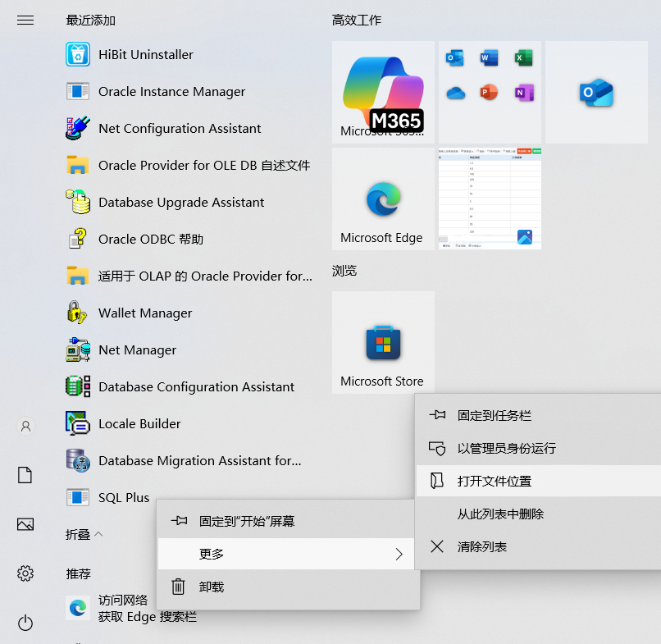Collapse the list with 折叠
The image size is (661, 644).
click(x=84, y=534)
